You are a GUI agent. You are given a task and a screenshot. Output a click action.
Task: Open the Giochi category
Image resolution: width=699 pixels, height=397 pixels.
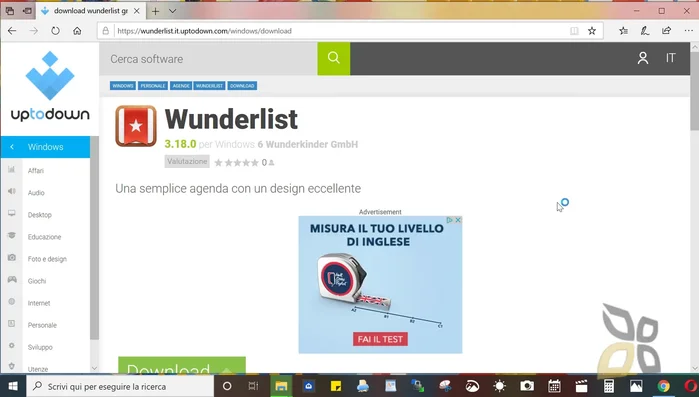[37, 281]
